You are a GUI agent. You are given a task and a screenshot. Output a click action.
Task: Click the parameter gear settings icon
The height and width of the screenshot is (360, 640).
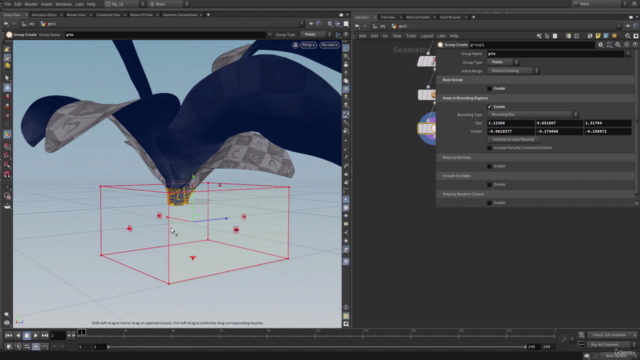click(600, 44)
